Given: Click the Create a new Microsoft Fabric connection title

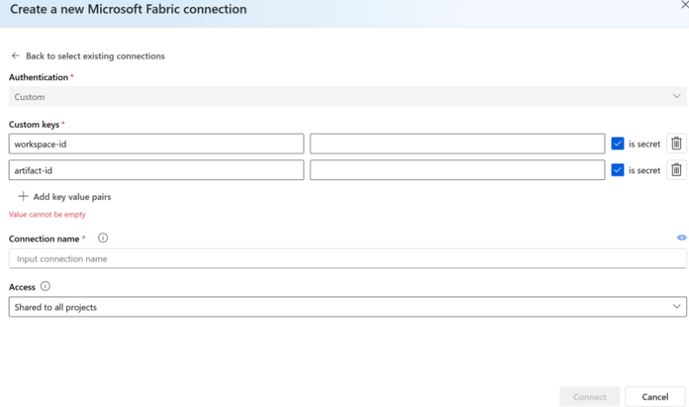Looking at the screenshot, I should (x=128, y=9).
